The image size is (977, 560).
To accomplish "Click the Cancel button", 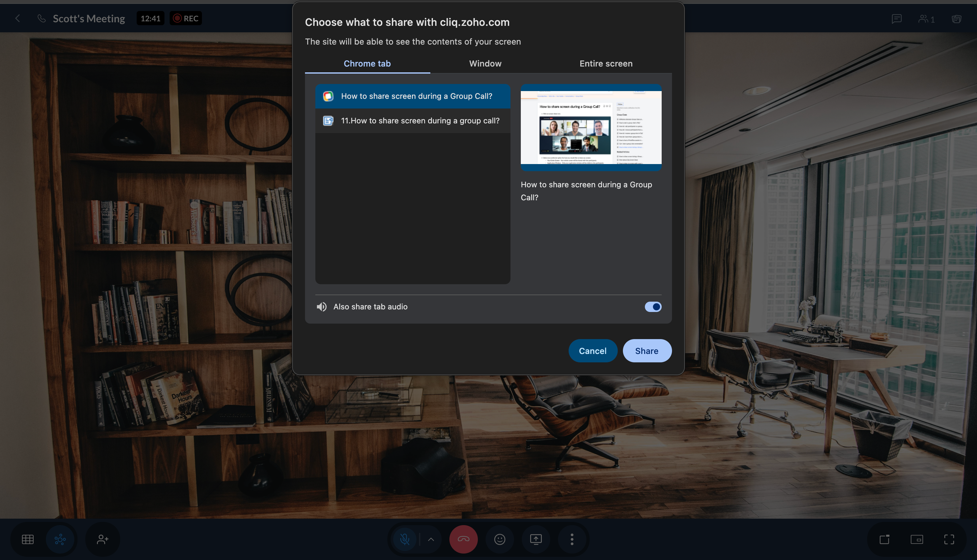I will click(592, 351).
